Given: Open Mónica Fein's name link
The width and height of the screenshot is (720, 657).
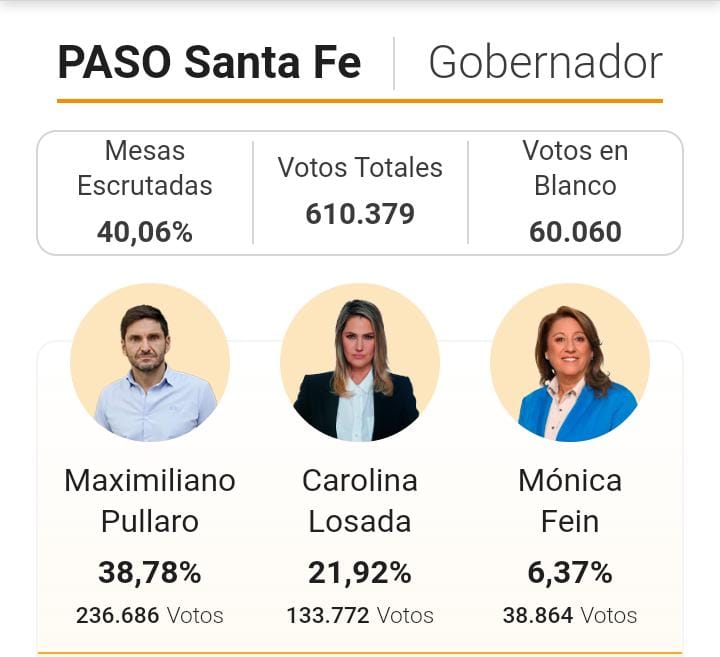Looking at the screenshot, I should [570, 501].
